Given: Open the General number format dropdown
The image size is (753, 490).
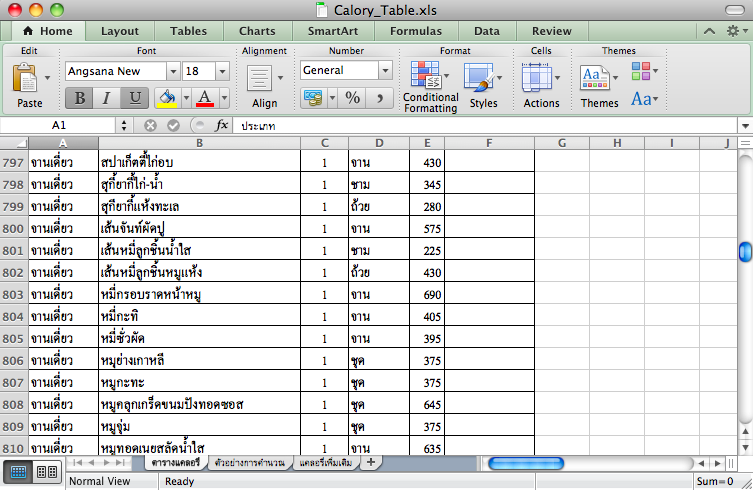Looking at the screenshot, I should (x=385, y=71).
